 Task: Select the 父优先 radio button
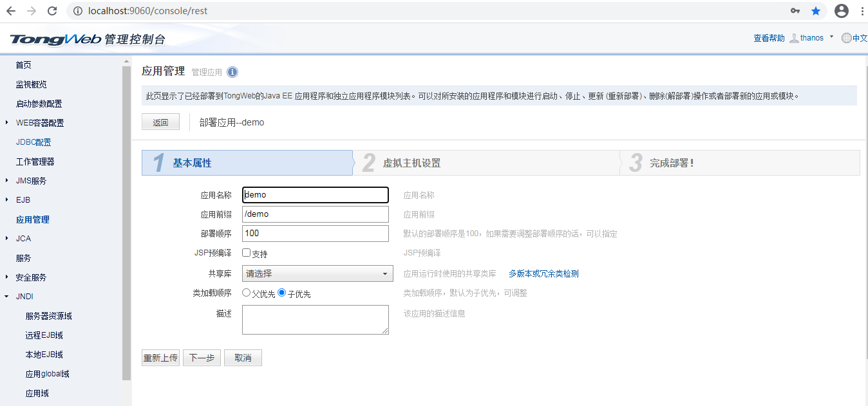tap(246, 293)
